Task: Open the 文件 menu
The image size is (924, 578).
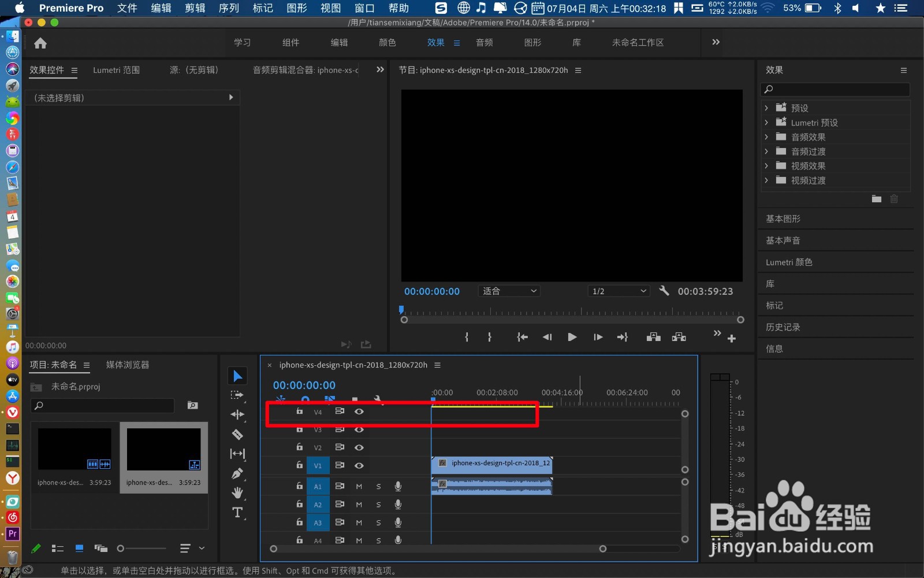Action: click(x=127, y=8)
